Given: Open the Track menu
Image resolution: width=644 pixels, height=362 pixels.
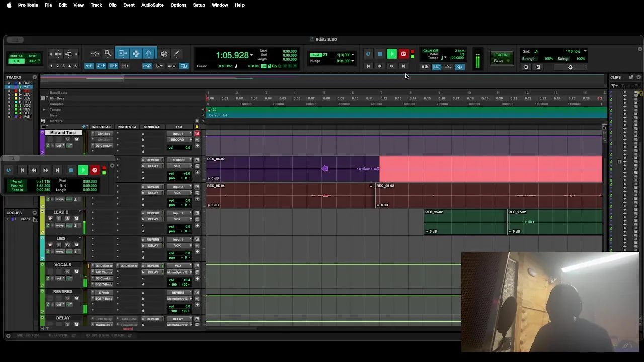Looking at the screenshot, I should (96, 5).
